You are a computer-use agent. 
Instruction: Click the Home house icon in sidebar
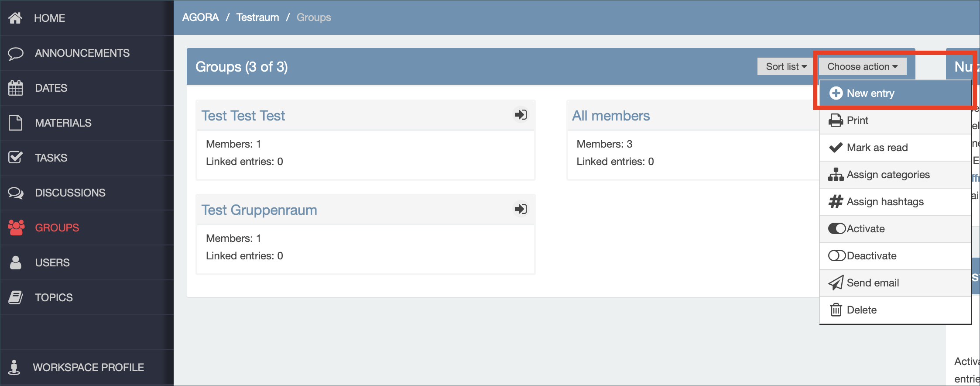click(15, 18)
